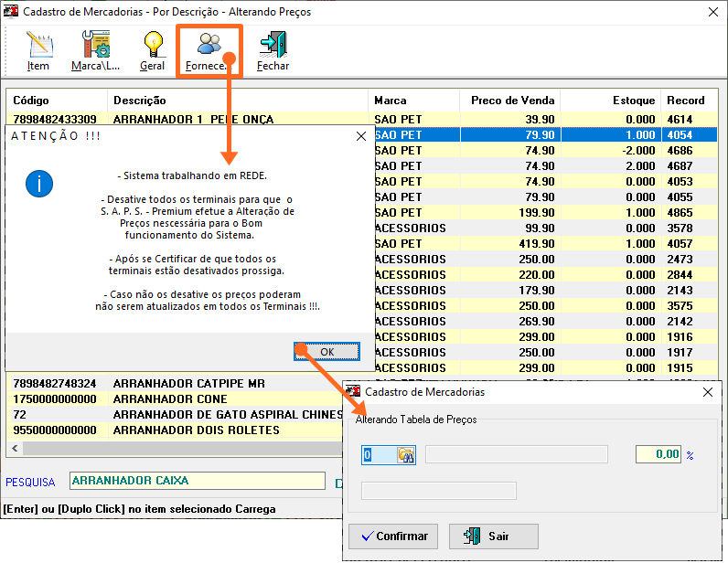Image resolution: width=728 pixels, height=563 pixels.
Task: Click the Fechar door icon
Action: pos(273,51)
